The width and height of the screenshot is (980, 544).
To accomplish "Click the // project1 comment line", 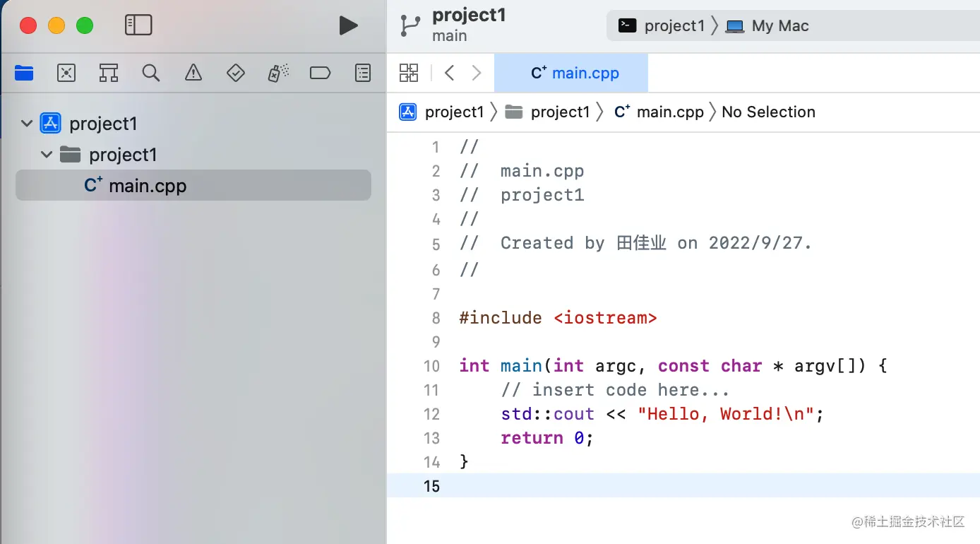I will [522, 195].
